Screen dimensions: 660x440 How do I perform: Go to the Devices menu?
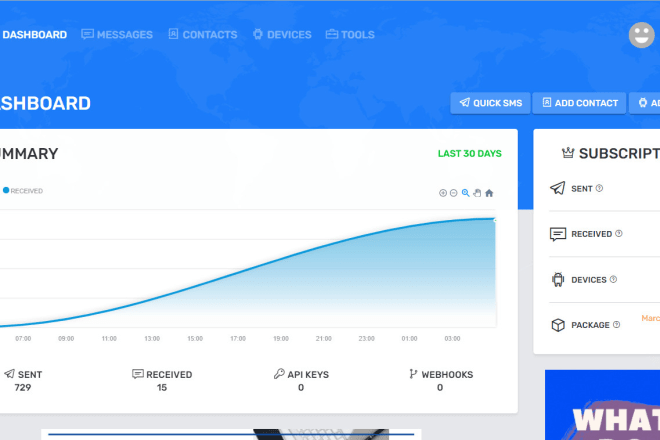click(282, 35)
